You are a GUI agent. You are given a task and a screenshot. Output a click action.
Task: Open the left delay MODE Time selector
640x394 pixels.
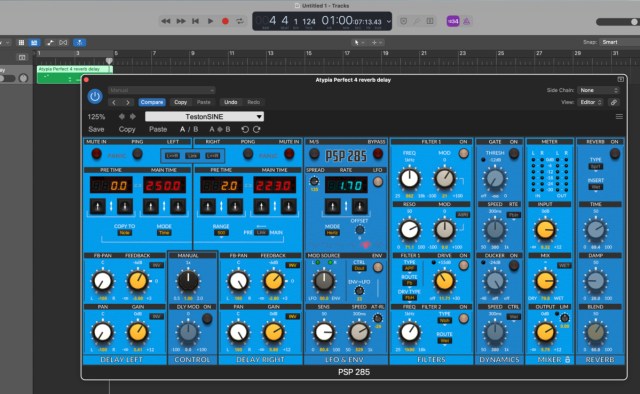coord(164,233)
